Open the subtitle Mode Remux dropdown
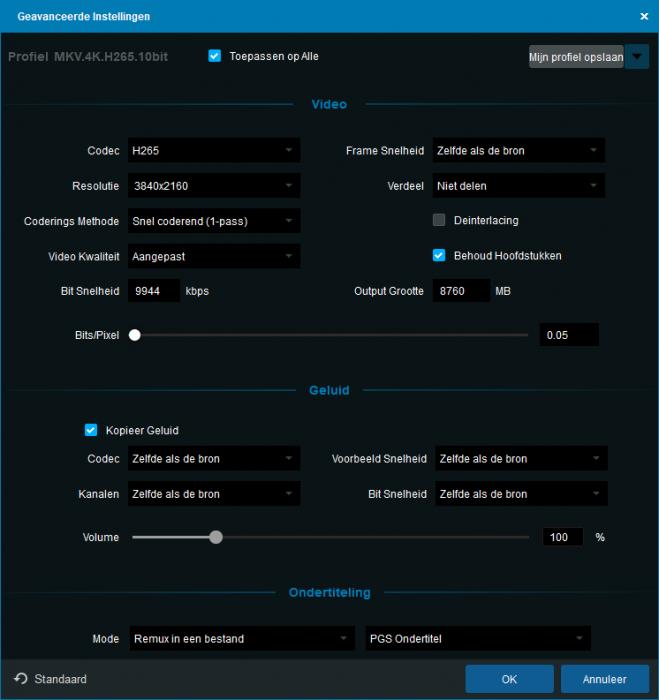The width and height of the screenshot is (659, 700). tap(242, 638)
